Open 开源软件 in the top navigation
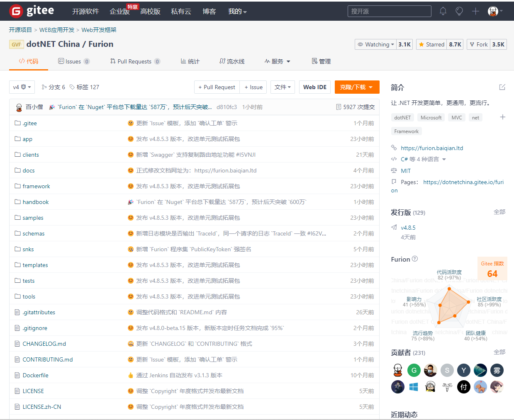 85,12
